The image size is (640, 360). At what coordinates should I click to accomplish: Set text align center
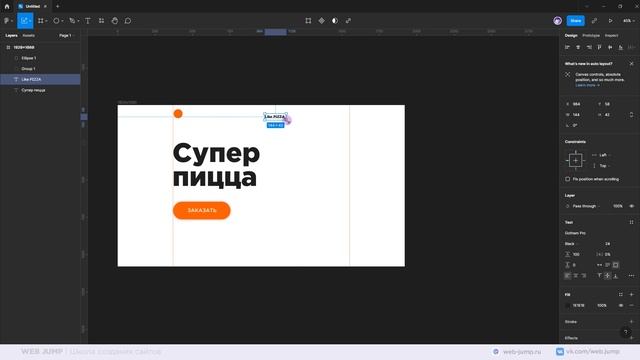(576, 276)
